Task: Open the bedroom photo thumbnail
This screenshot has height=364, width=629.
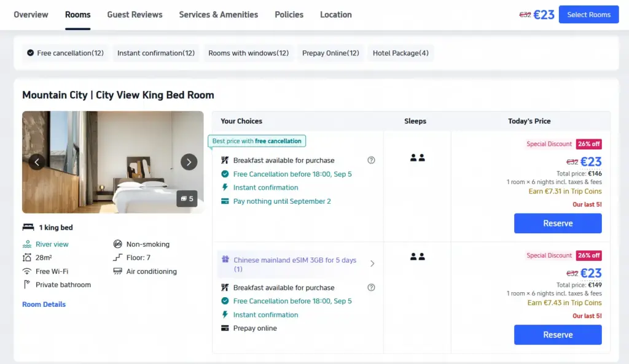Action: point(113,162)
